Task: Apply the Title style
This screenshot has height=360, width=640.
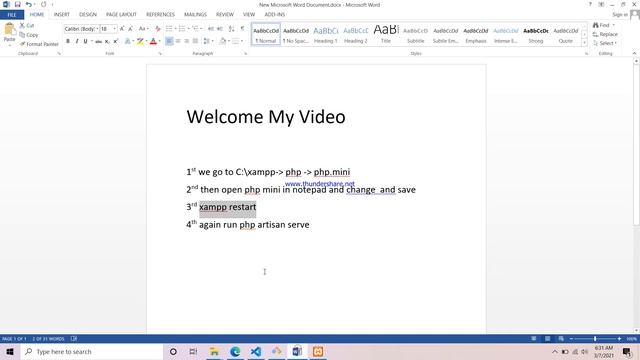Action: pyautogui.click(x=386, y=35)
